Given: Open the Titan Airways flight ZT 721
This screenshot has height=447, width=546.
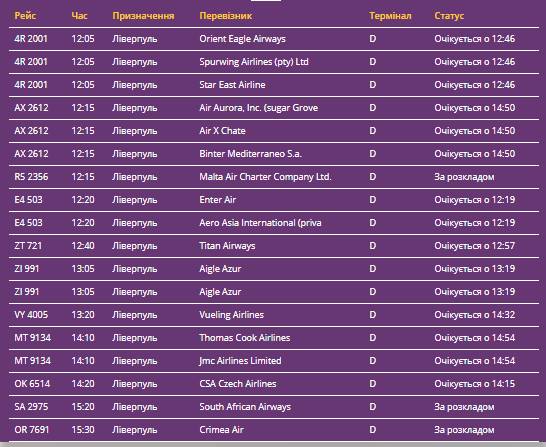Looking at the screenshot, I should tap(274, 246).
